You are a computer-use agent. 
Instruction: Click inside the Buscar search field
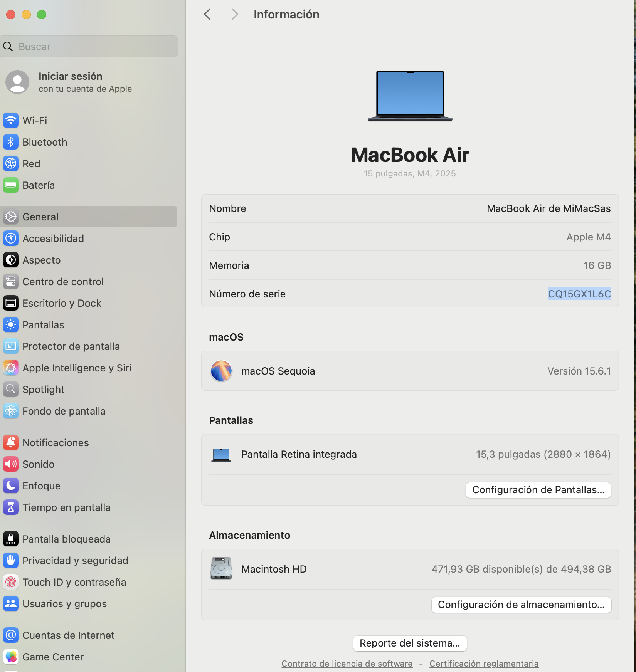click(x=89, y=46)
